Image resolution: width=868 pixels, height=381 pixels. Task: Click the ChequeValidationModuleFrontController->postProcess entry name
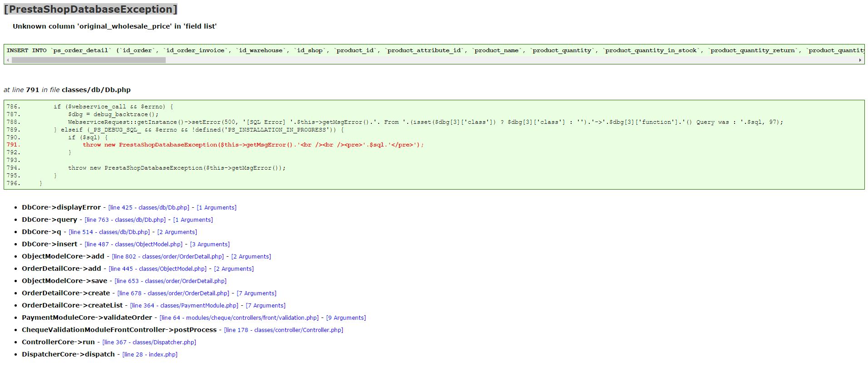point(119,330)
